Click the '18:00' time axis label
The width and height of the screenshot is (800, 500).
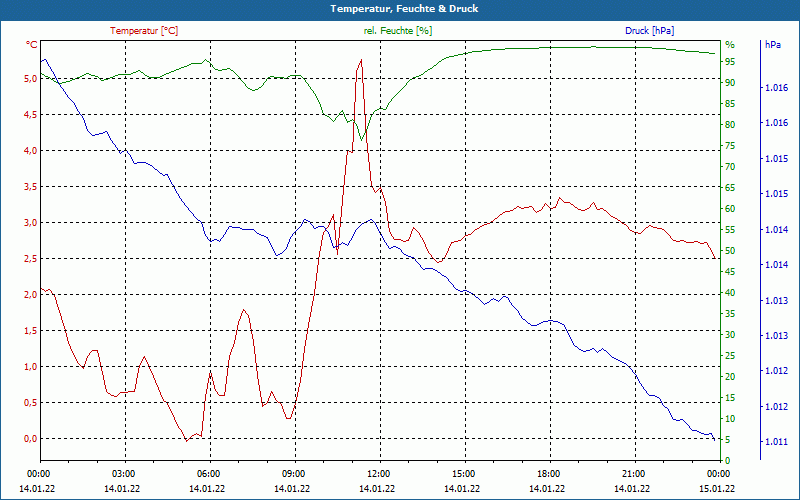point(547,473)
